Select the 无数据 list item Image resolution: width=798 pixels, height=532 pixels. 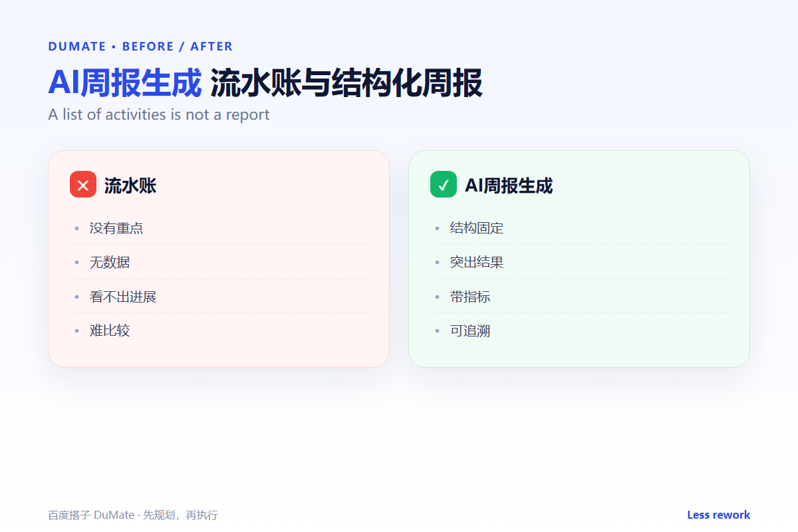coord(219,262)
